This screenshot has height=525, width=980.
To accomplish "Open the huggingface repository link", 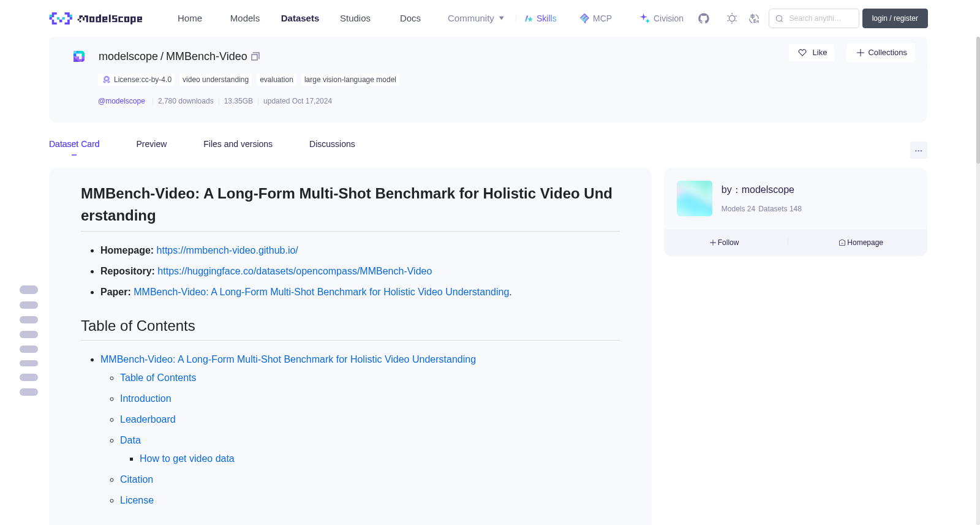I will (x=295, y=271).
